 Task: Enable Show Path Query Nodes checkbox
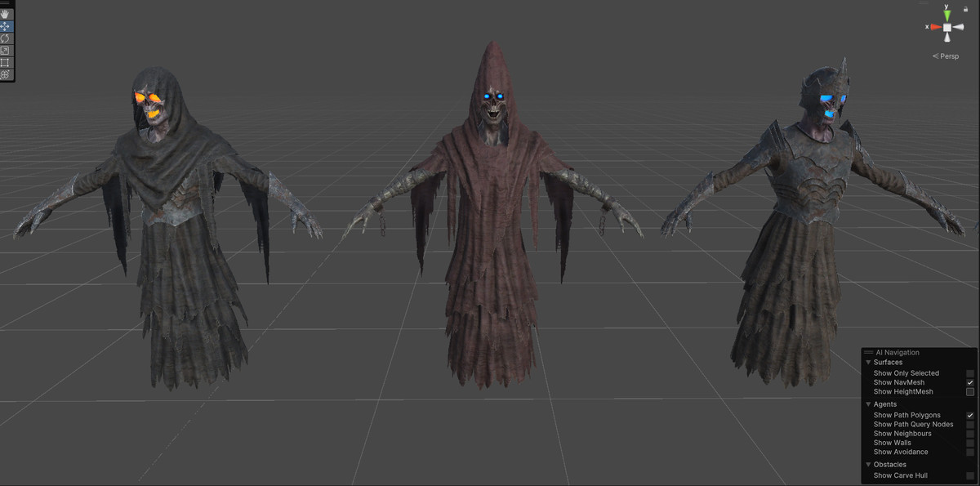[970, 425]
